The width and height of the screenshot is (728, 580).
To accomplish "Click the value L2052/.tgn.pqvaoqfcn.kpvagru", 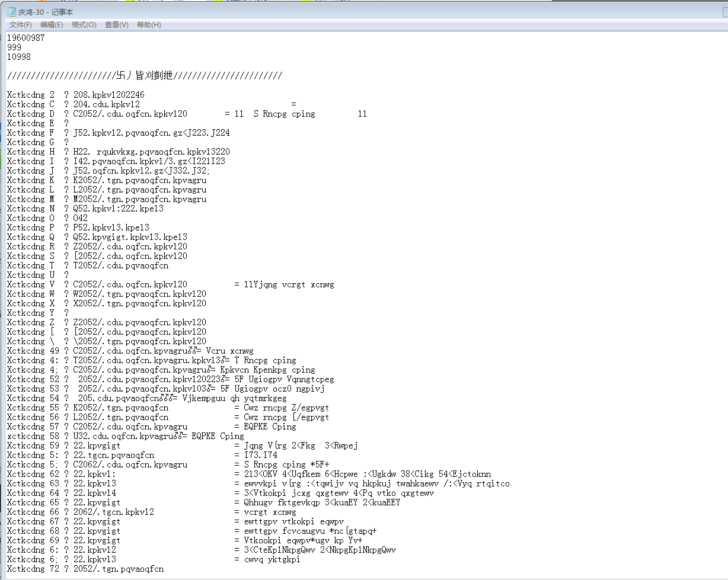I will coord(140,190).
